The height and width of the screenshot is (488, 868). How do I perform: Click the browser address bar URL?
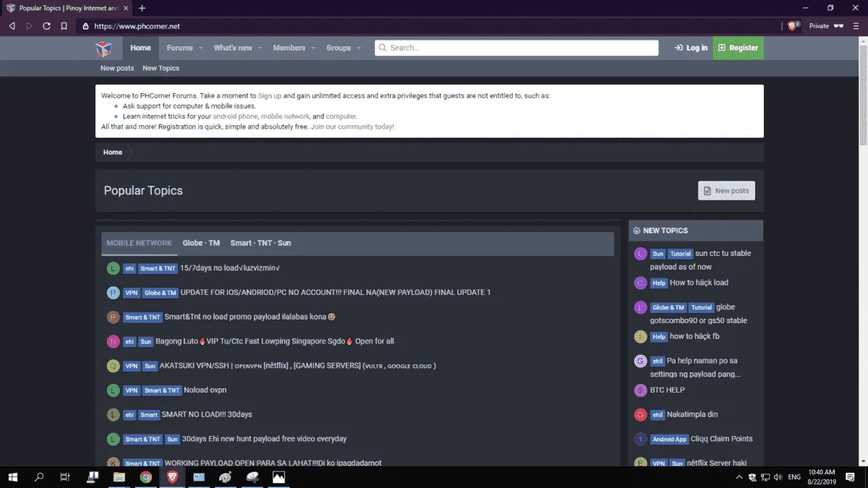(x=137, y=26)
